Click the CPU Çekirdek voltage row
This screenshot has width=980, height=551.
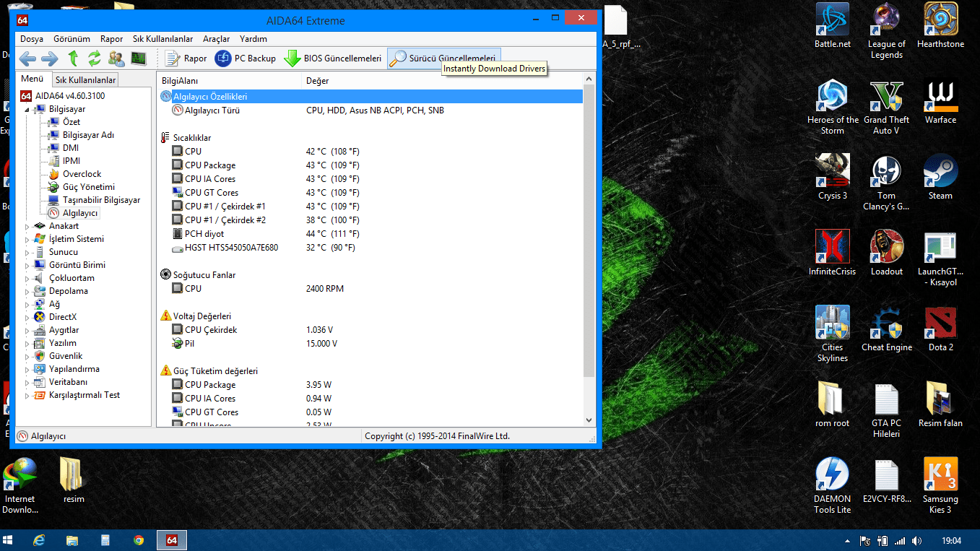(x=370, y=330)
